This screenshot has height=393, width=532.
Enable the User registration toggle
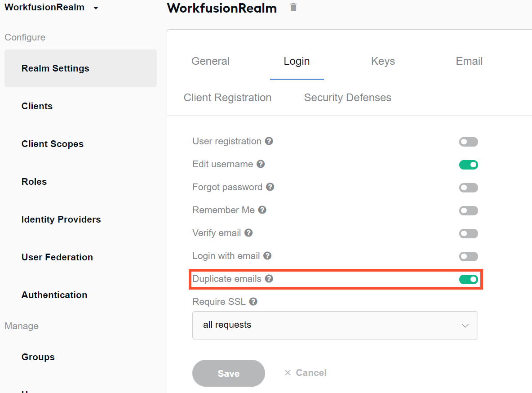coord(469,142)
